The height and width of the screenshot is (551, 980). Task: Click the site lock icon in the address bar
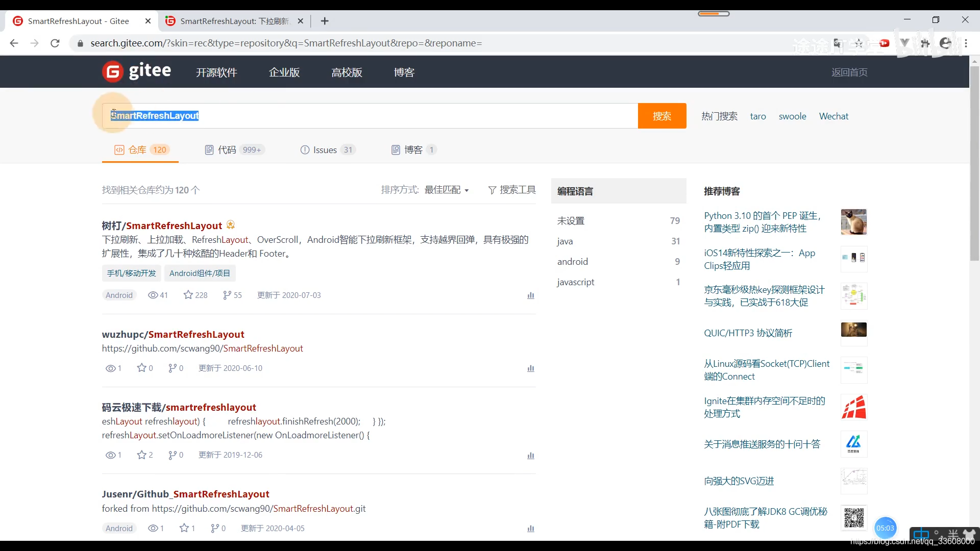[x=80, y=43]
